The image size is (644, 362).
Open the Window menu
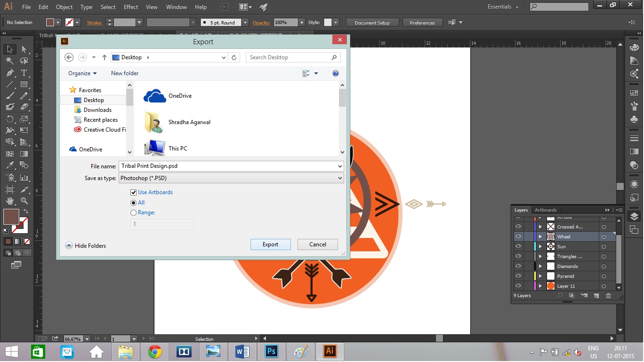(x=177, y=7)
